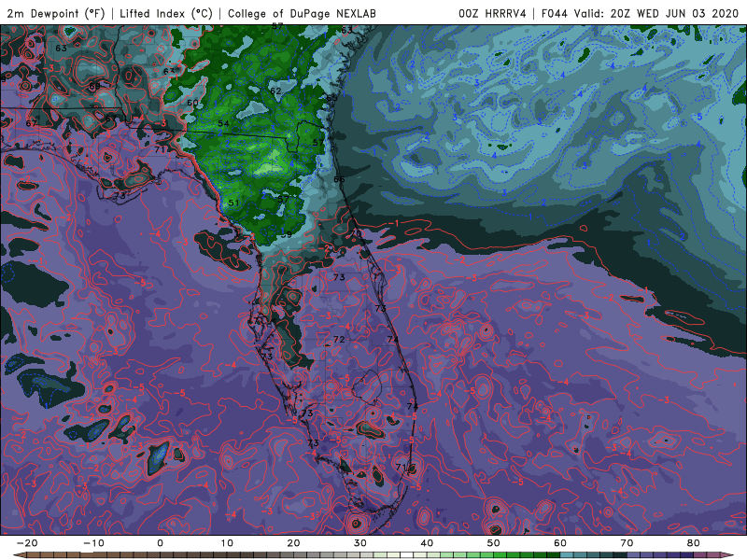The width and height of the screenshot is (747, 560).
Task: Click the '60' dewpoint value on the map
Action: coord(192,103)
